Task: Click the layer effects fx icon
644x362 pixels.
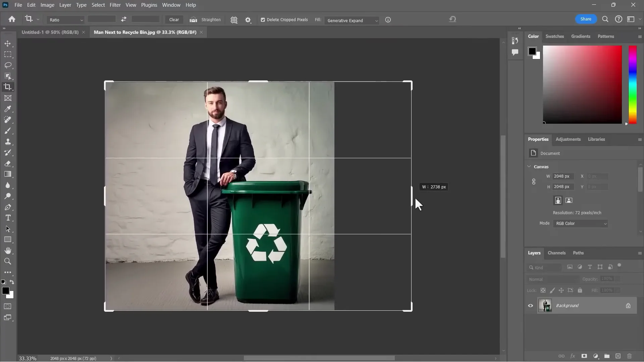Action: 573,356
